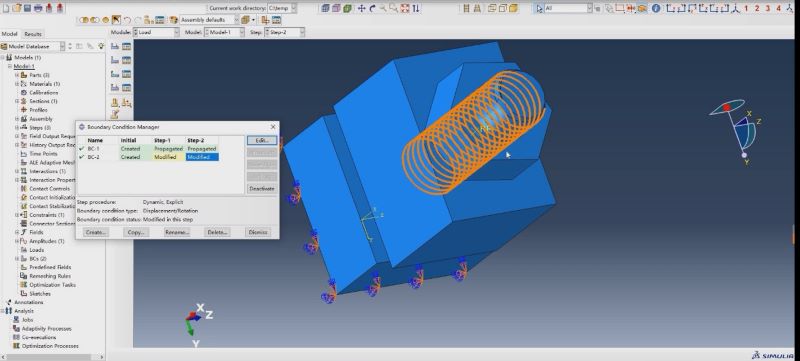Click the Create Load icon

pos(115,46)
